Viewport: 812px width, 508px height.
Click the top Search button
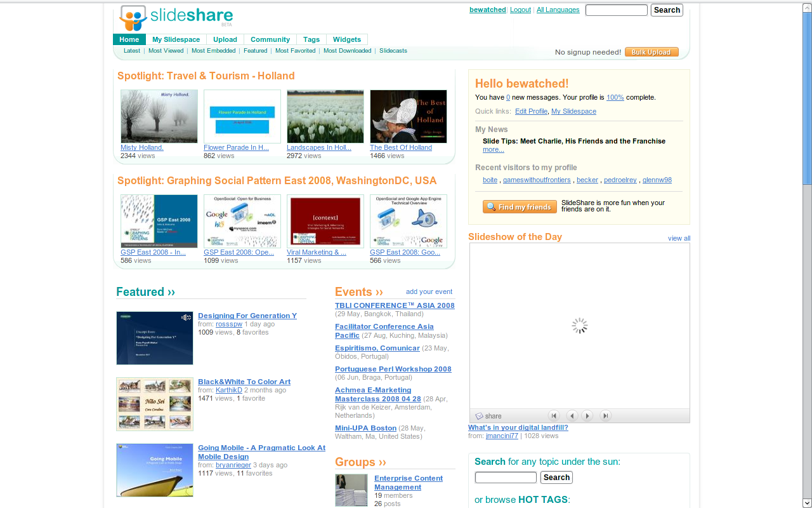(667, 10)
